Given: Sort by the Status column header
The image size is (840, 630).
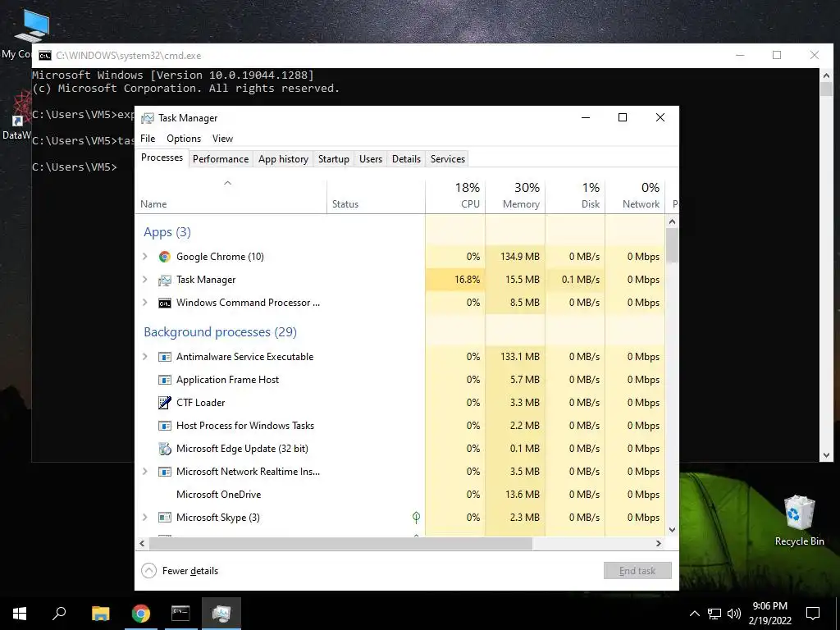Looking at the screenshot, I should pos(376,195).
